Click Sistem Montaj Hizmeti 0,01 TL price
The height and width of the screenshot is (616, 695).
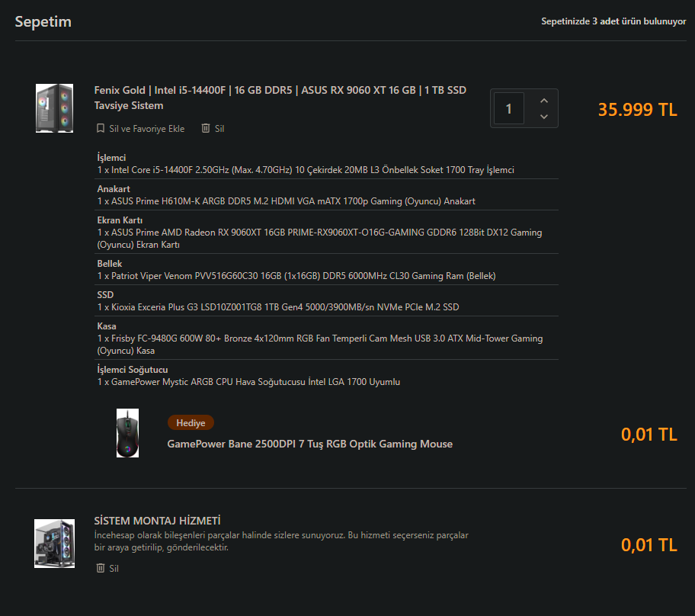tap(649, 545)
